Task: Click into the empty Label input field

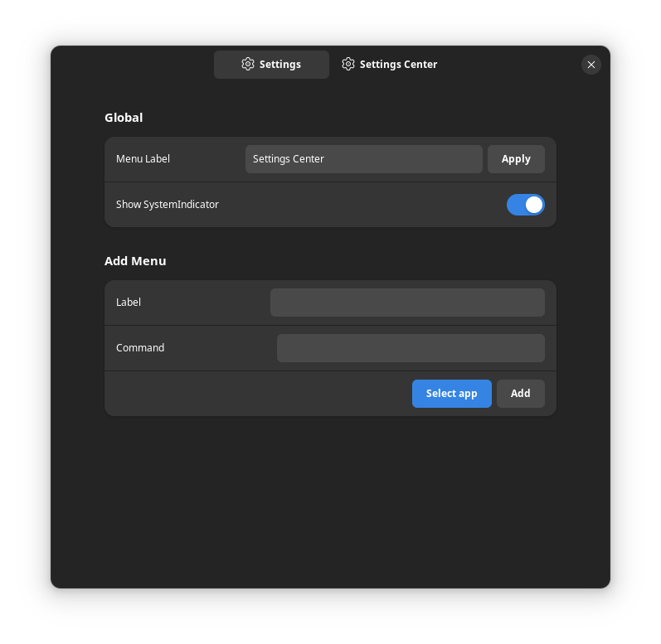Action: (x=407, y=303)
